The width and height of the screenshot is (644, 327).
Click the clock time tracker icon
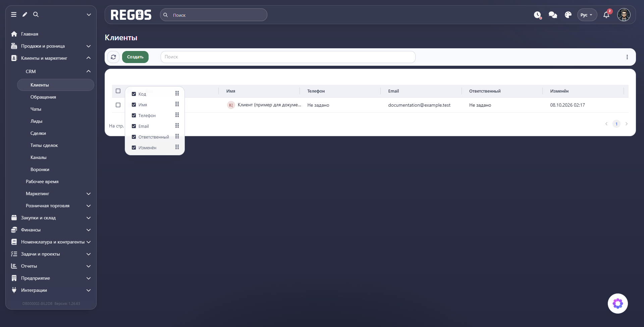coord(538,15)
